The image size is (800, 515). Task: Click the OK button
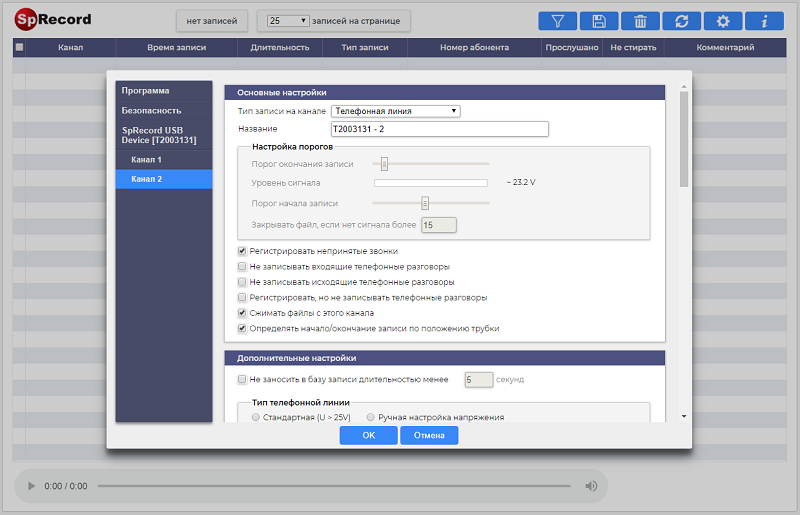[x=368, y=435]
